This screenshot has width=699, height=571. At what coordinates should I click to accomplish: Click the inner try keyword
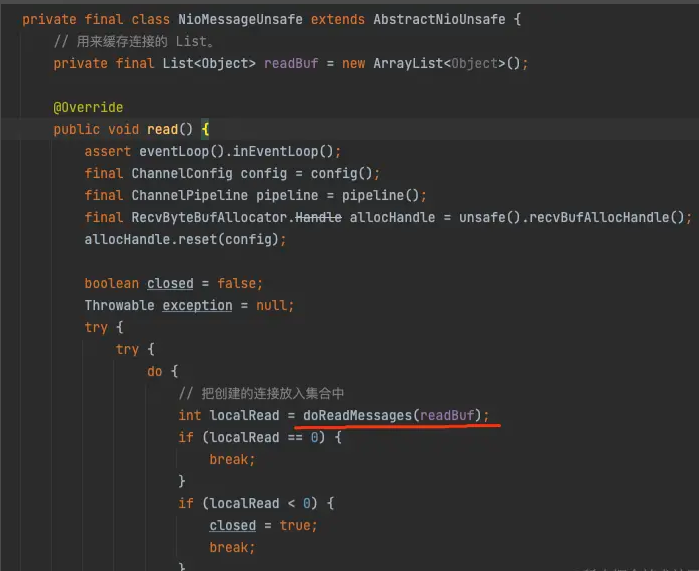point(127,349)
